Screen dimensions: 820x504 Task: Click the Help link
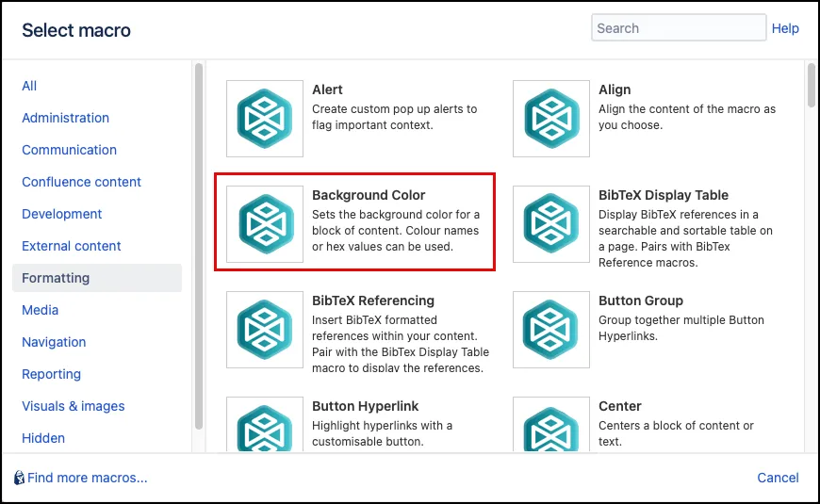pyautogui.click(x=785, y=28)
